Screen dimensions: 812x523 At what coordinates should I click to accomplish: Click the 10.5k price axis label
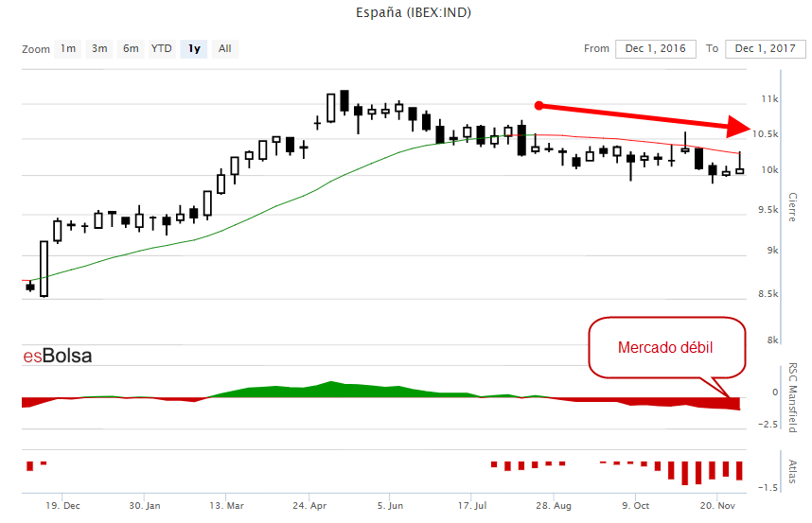pos(766,134)
